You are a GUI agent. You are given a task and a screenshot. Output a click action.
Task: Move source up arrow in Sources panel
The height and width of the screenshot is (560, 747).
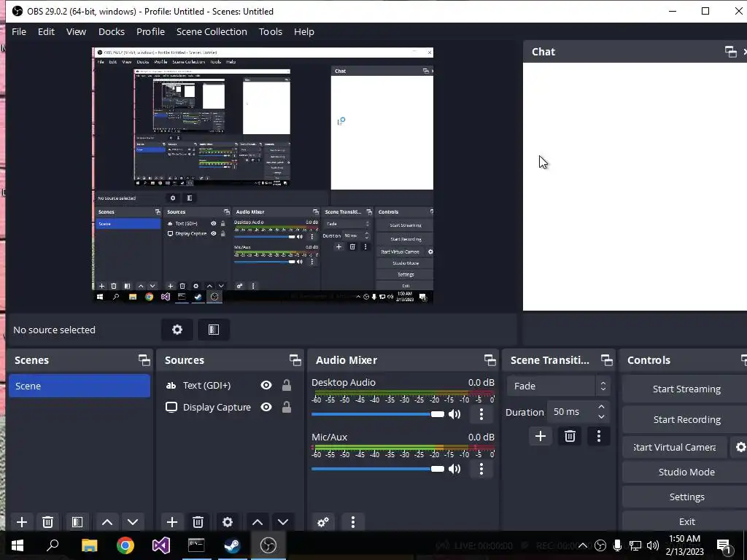coord(258,522)
